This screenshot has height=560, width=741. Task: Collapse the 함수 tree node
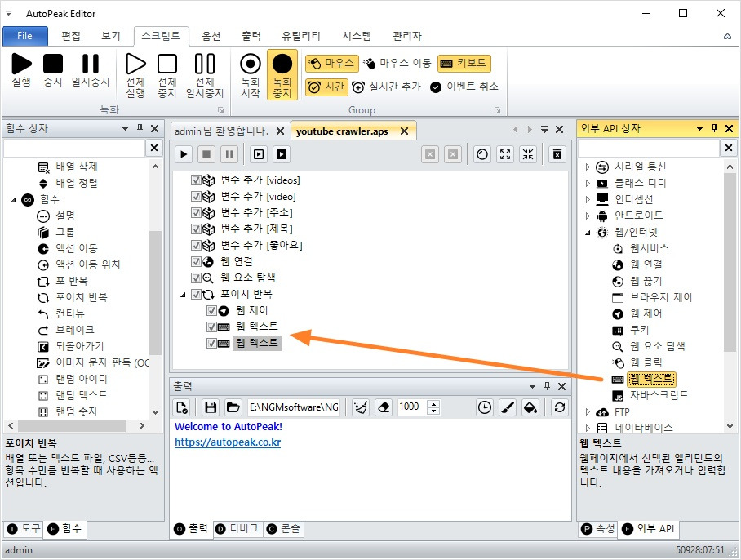pos(13,200)
